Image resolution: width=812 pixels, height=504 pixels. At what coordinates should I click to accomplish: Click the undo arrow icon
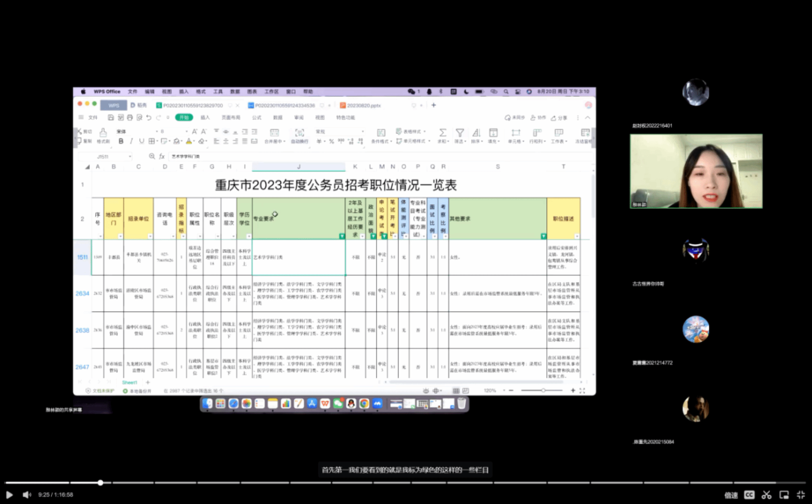pos(149,117)
